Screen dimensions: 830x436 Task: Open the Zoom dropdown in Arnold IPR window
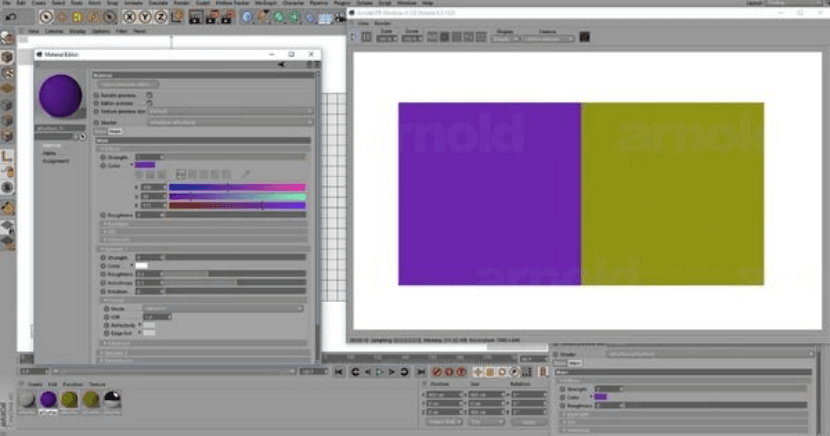pos(412,39)
